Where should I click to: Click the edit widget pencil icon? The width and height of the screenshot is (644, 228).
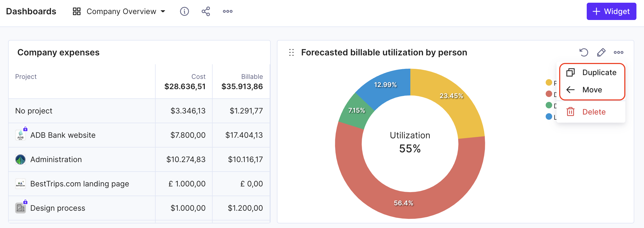pos(601,52)
